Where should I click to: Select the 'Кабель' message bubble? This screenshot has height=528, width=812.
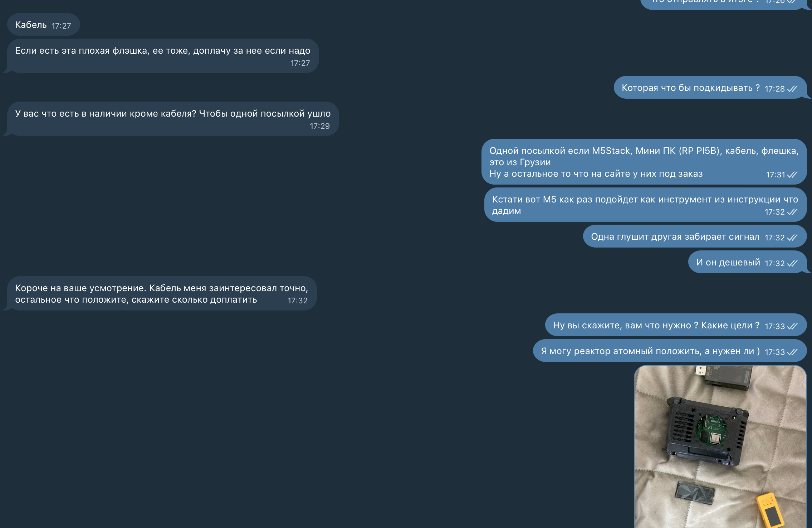[43, 24]
